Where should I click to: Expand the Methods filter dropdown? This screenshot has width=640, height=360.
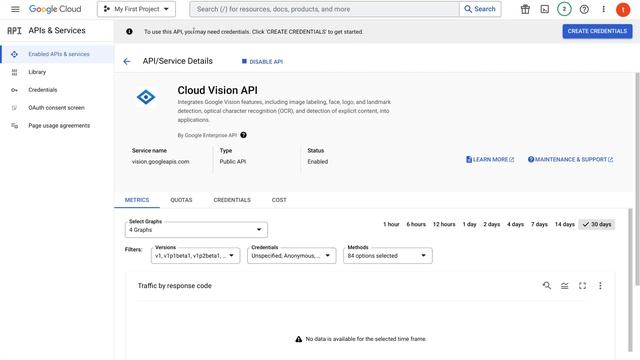[387, 256]
